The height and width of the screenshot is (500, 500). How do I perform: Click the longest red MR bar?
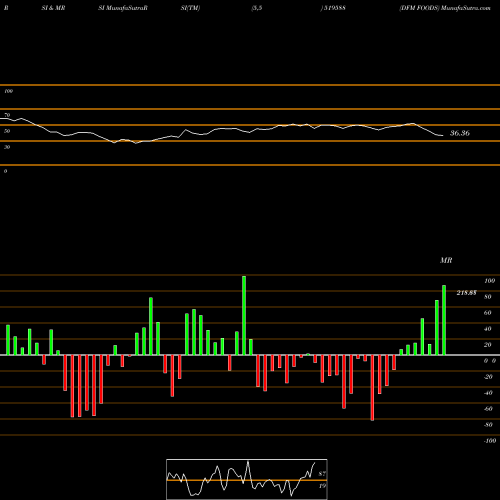pyautogui.click(x=372, y=388)
